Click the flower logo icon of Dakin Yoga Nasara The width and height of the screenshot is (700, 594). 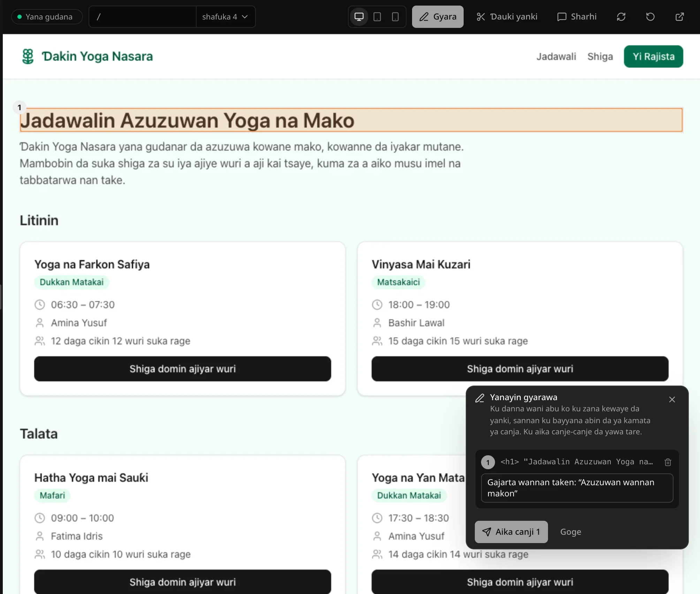click(28, 56)
